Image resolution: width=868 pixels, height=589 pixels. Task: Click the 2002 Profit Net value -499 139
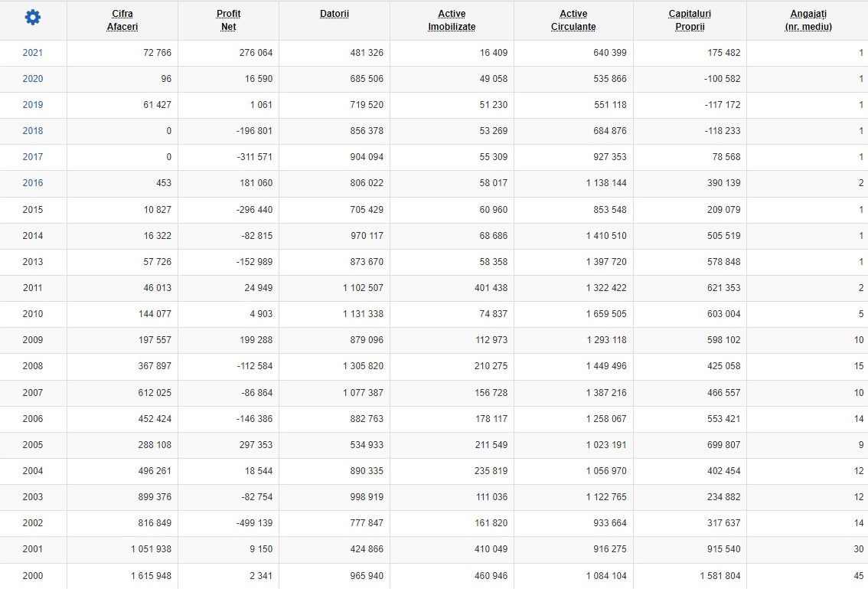pos(255,523)
